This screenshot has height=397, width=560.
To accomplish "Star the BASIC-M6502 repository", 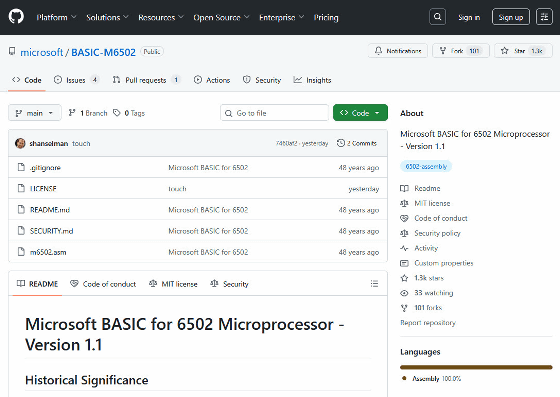I will (523, 51).
